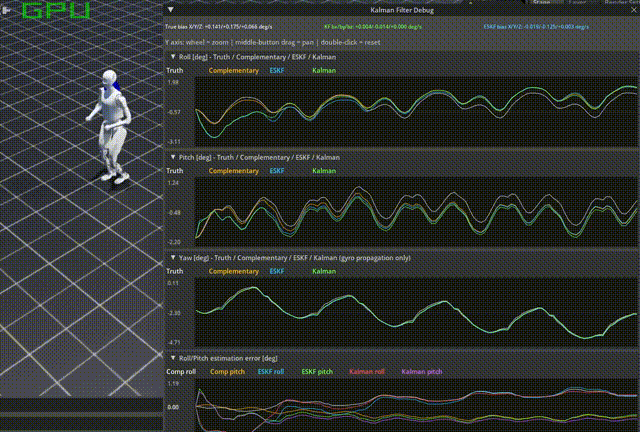Image resolution: width=640 pixels, height=432 pixels.
Task: Toggle Complementary series in Roll plot legend
Action: (x=233, y=71)
